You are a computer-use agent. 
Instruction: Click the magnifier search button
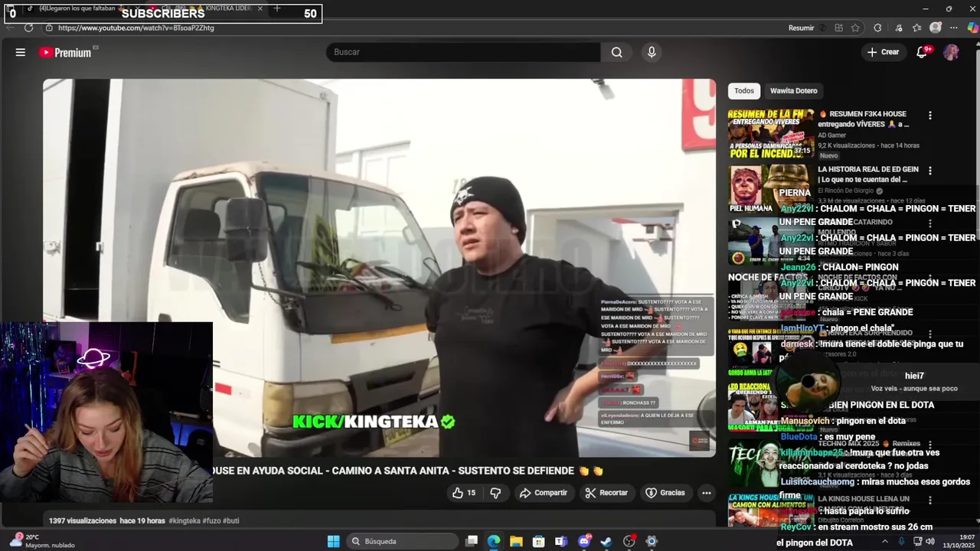point(617,52)
